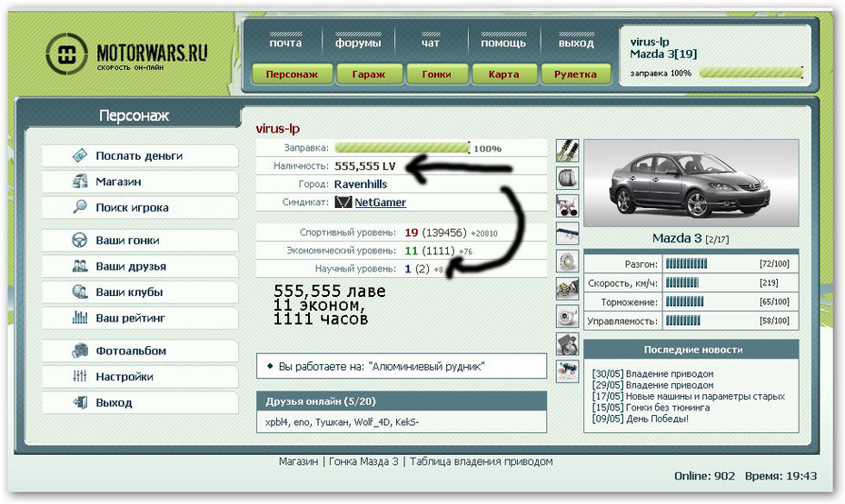Click the NetGamer syndicate emblem icon

(343, 203)
